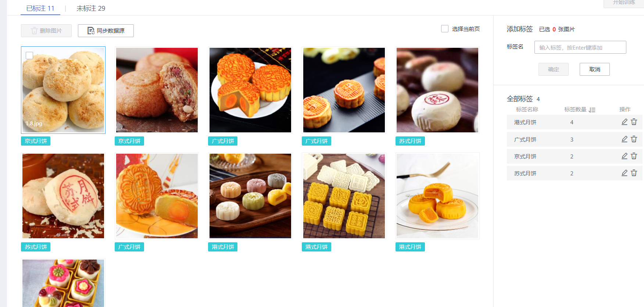Delete the 苏式月饼 label

(x=634, y=173)
